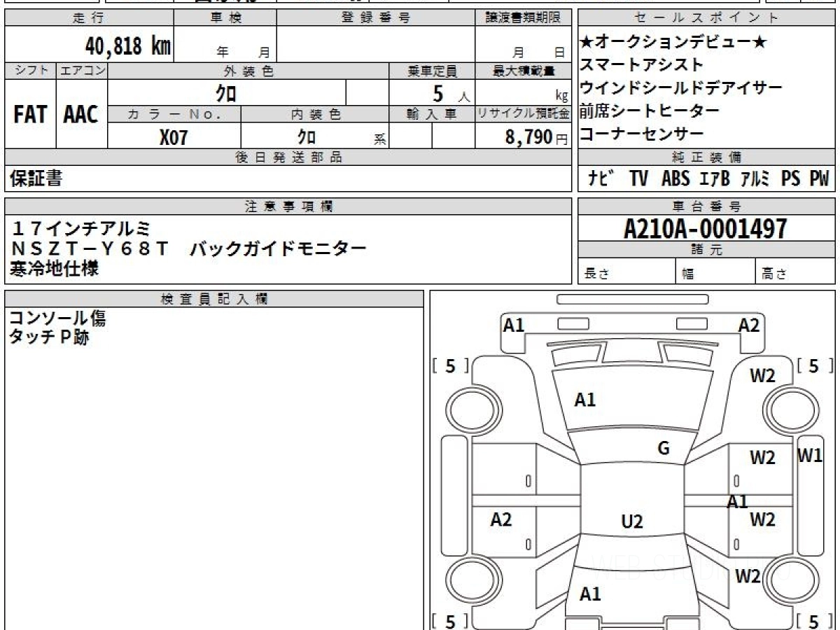Viewport: 840px width, 630px height.
Task: Click the ★オークションデビュー★ sales point
Action: click(x=673, y=43)
